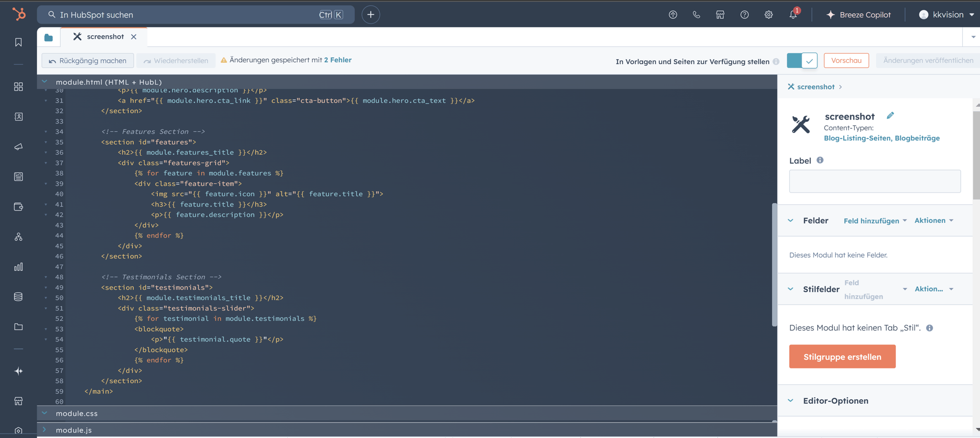Fold code at line 49

(46, 288)
